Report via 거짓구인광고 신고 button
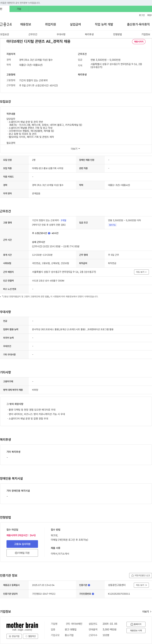The height and width of the screenshot is (644, 152). point(140,575)
